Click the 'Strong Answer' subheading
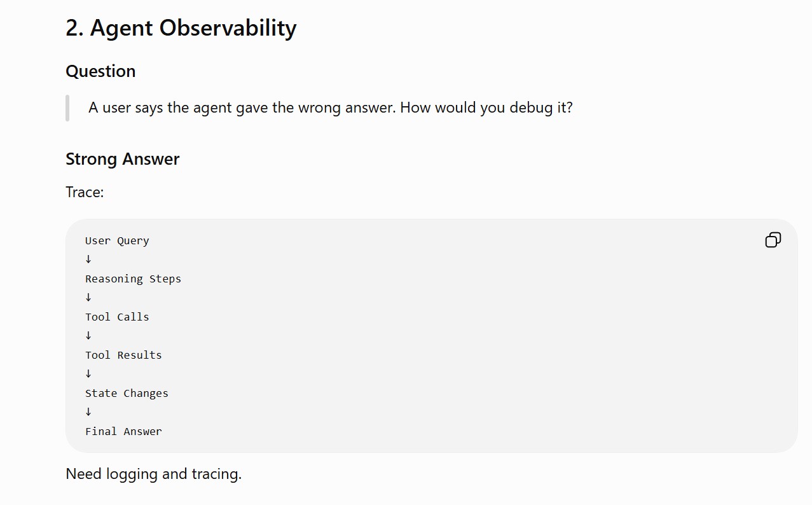The width and height of the screenshot is (812, 505). tap(123, 159)
